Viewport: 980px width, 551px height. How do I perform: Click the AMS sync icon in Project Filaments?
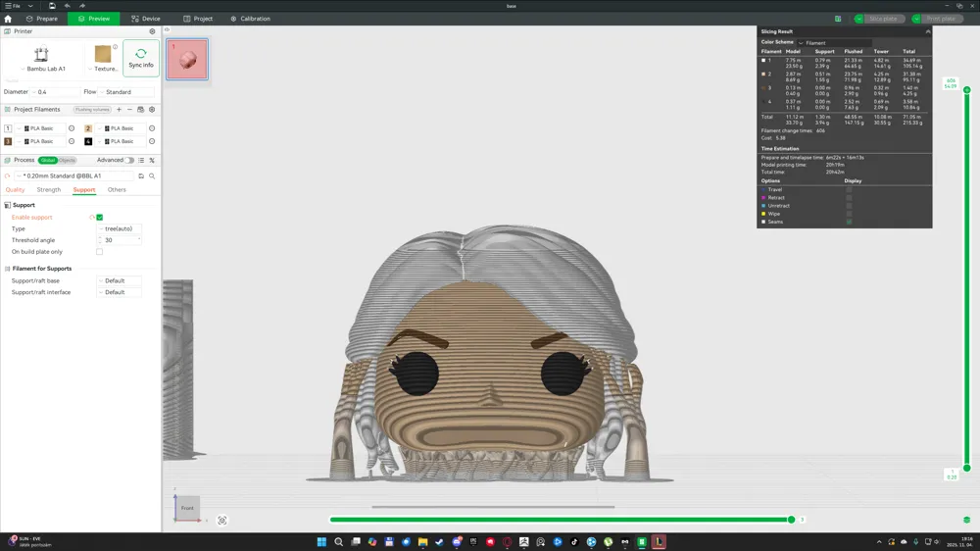(x=140, y=110)
